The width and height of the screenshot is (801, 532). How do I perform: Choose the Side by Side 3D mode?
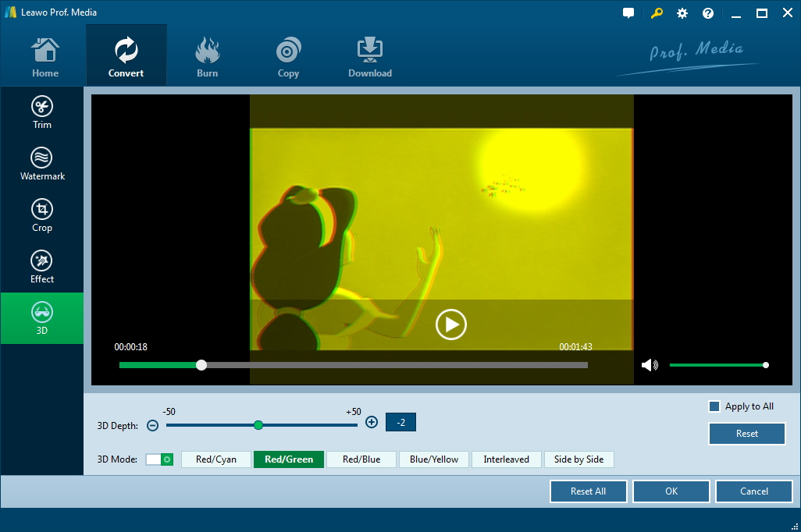pos(578,459)
